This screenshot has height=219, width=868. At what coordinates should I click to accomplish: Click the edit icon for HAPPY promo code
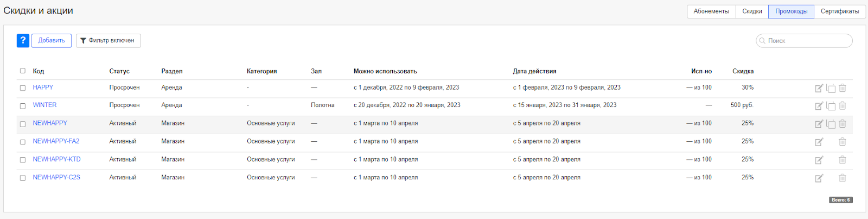click(819, 88)
